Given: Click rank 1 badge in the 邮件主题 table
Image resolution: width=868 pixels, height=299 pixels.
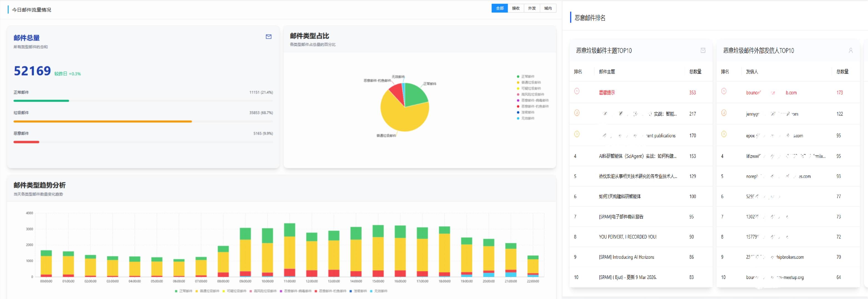Looking at the screenshot, I should pyautogui.click(x=577, y=91).
